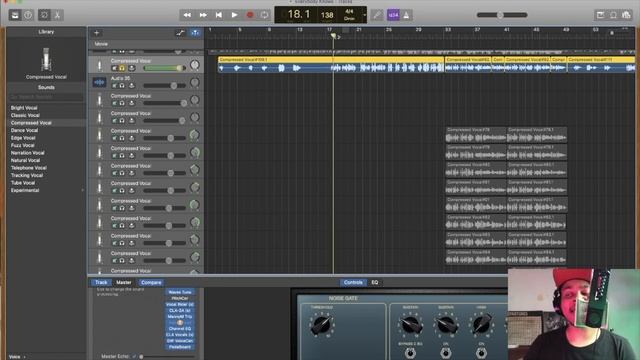This screenshot has height=360, width=640.
Task: Select Edge Vocal preset
Action: (23, 138)
